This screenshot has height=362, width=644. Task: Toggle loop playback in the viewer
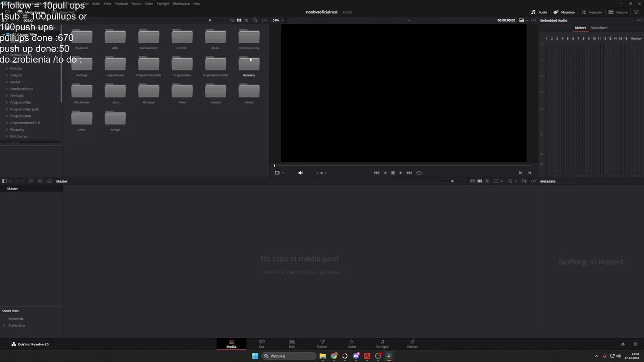pos(419,172)
